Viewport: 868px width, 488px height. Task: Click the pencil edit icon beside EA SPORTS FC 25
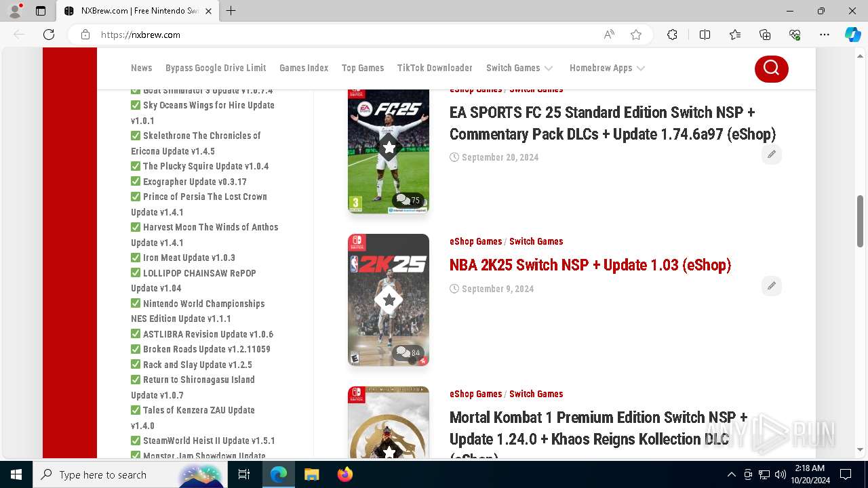(771, 155)
